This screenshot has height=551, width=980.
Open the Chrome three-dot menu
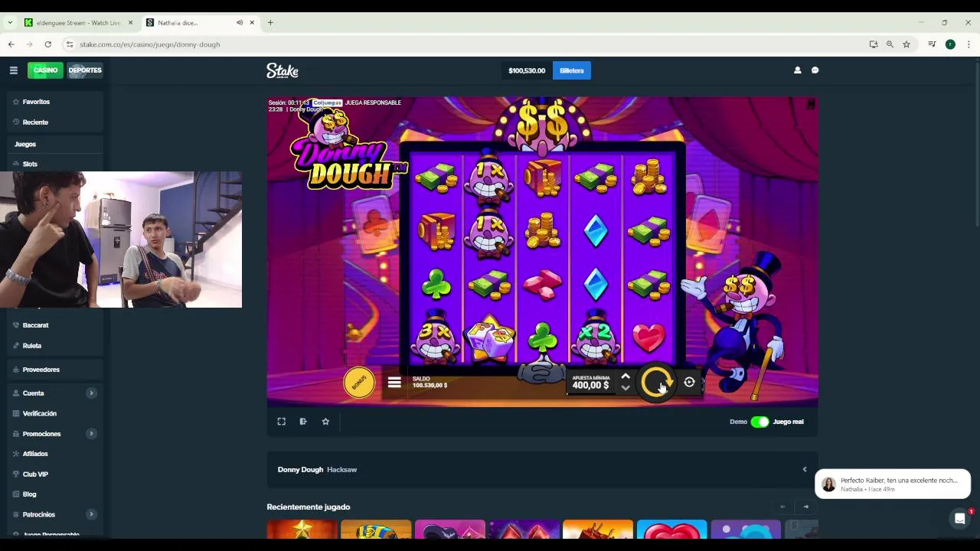point(969,44)
